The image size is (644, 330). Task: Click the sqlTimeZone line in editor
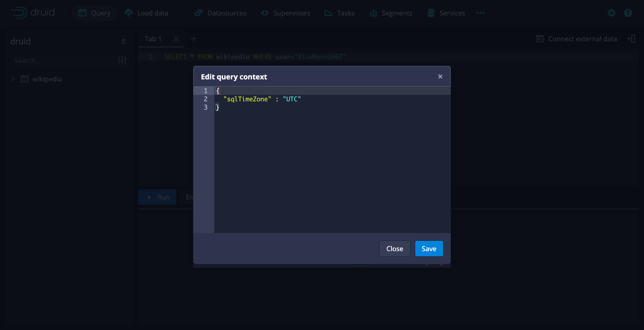click(x=262, y=99)
